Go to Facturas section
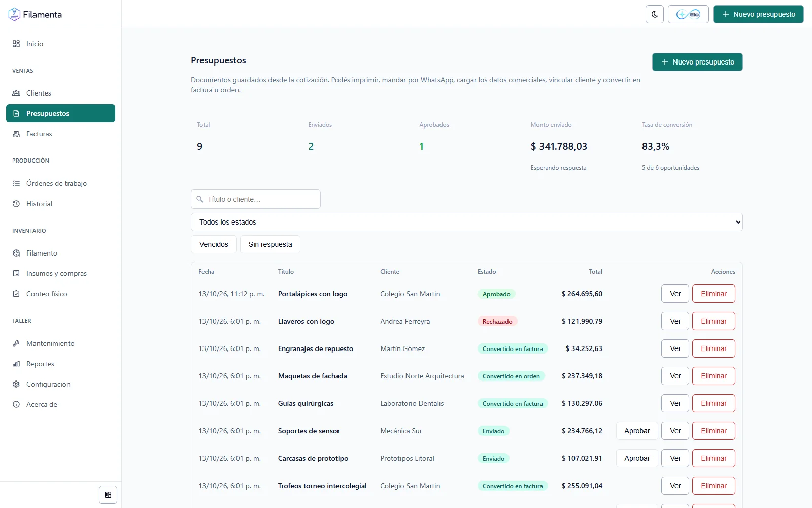The height and width of the screenshot is (508, 812). point(60,134)
